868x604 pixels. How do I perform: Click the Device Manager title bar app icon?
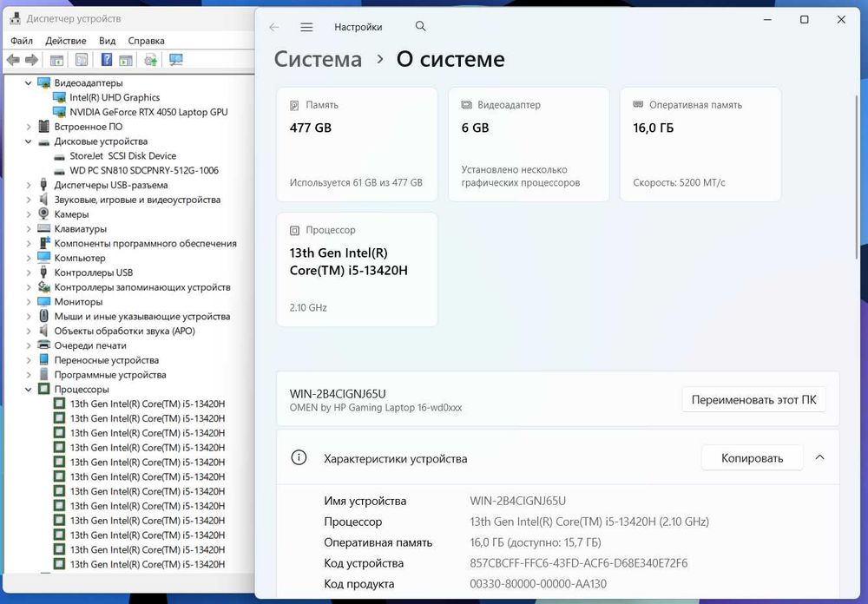[16, 19]
